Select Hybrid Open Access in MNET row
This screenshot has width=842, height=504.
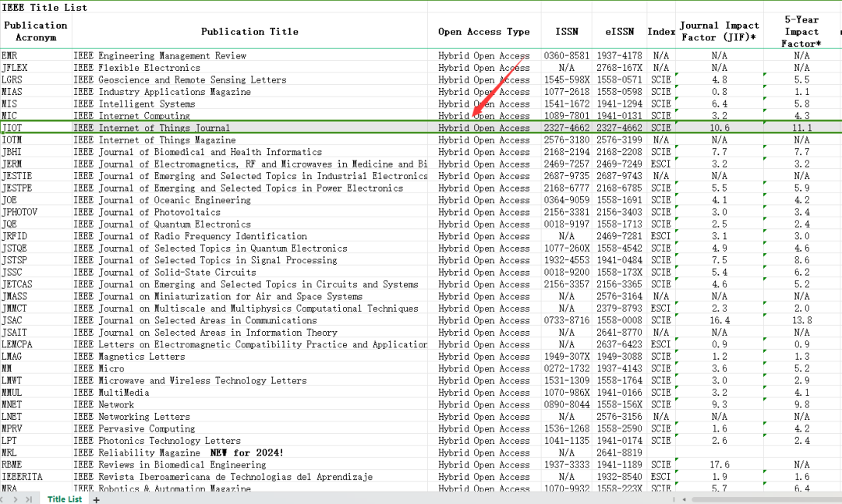484,404
